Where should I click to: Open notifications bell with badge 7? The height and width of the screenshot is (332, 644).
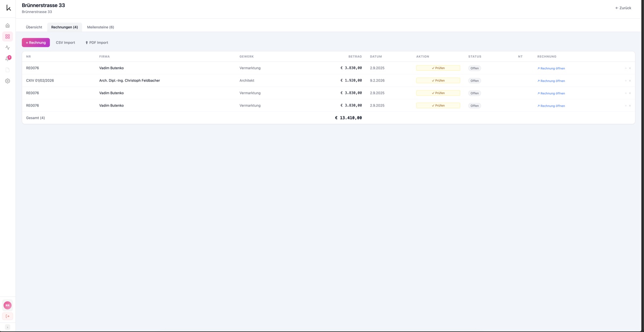[8, 58]
